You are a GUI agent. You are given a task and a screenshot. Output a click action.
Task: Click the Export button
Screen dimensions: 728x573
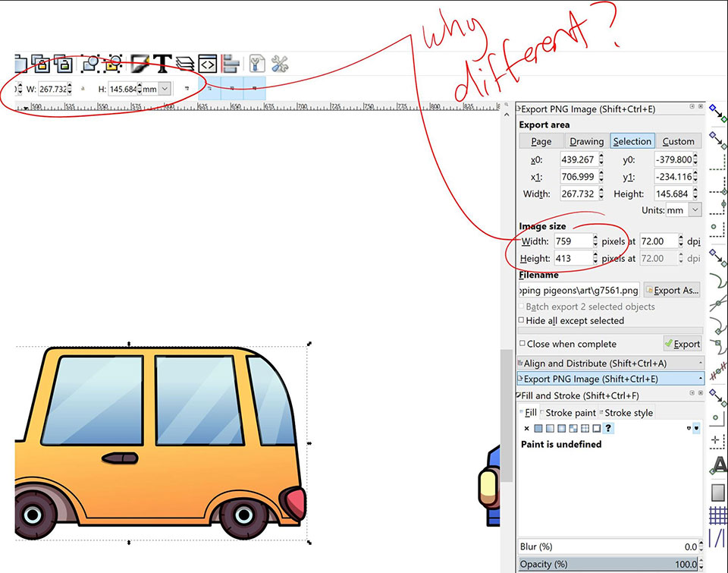click(x=682, y=344)
